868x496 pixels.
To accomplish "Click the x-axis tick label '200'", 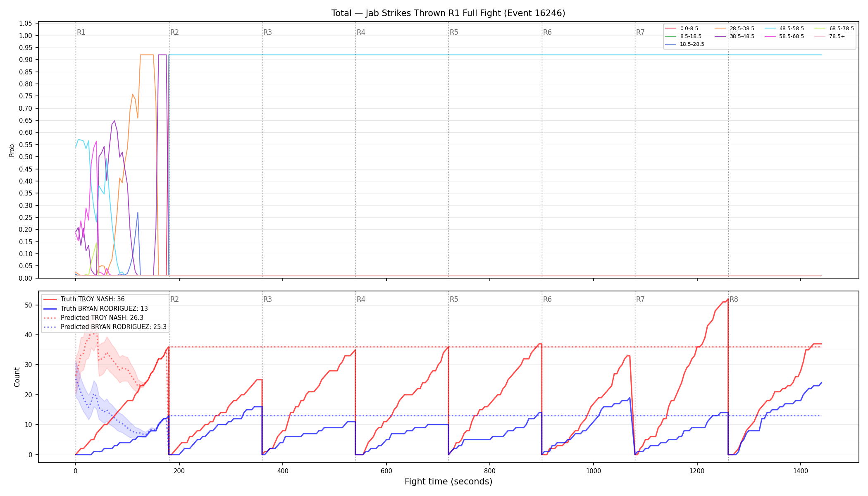I will (179, 471).
